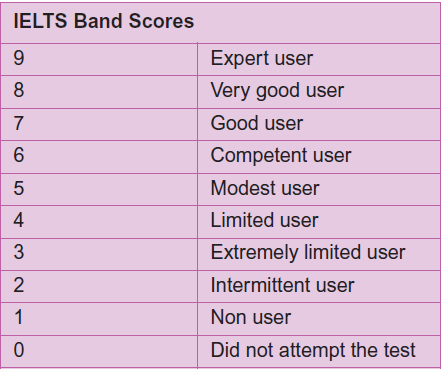Viewport: 441px width, 372px height.
Task: Select the band score 2 cell
Action: [x=99, y=286]
